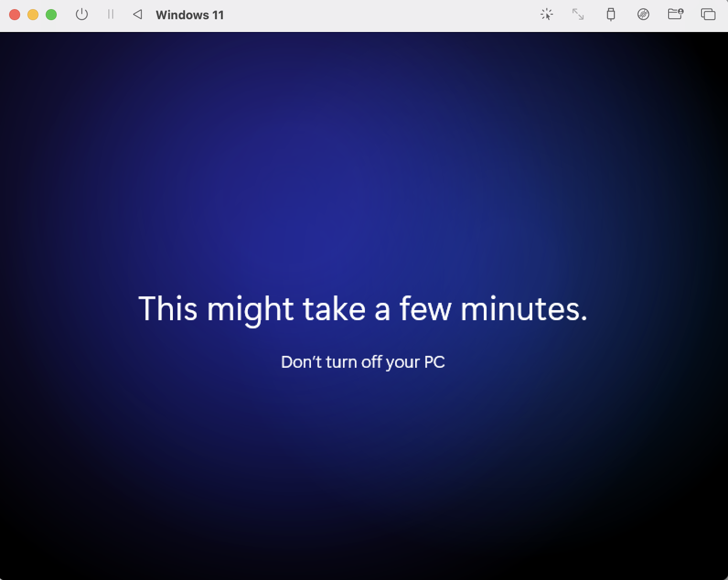Show all windows with the stacked windows icon
Image resolution: width=728 pixels, height=580 pixels.
[708, 15]
